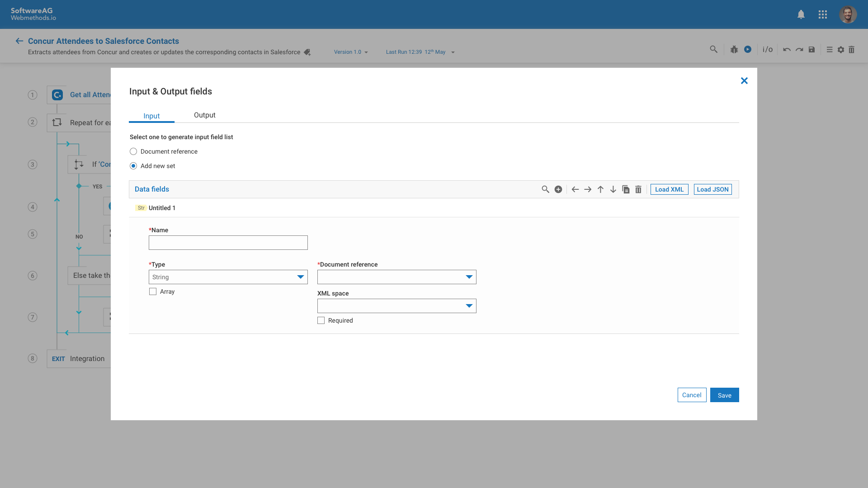Open the user profile avatar
This screenshot has height=488, width=868.
[x=848, y=14]
